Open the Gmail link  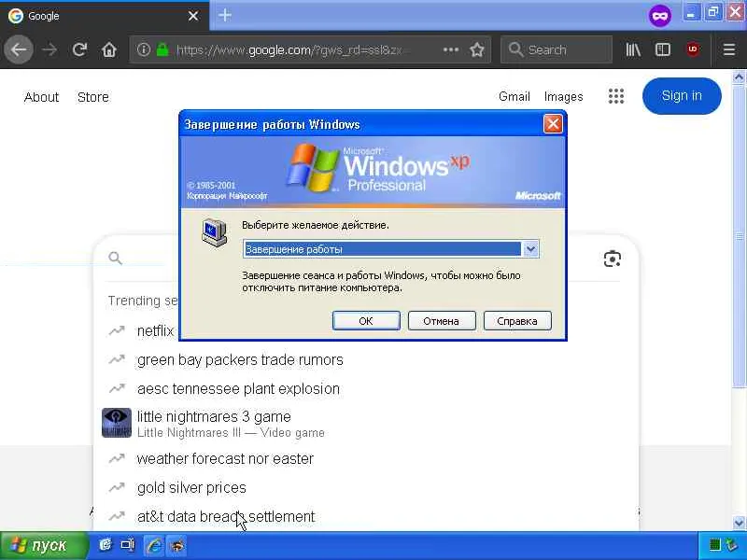(x=514, y=97)
